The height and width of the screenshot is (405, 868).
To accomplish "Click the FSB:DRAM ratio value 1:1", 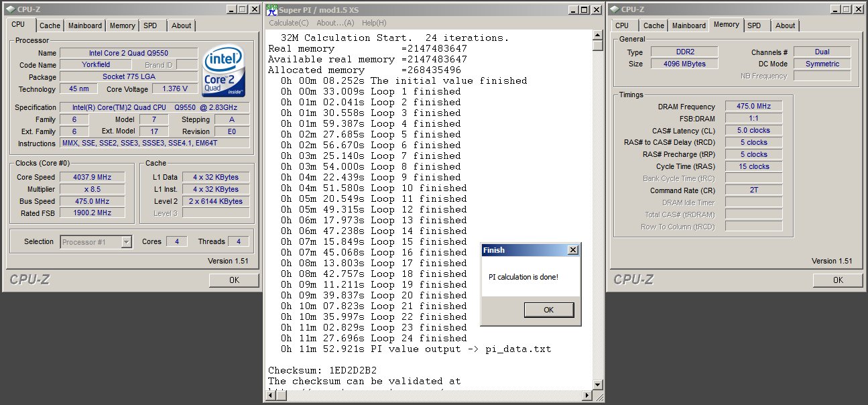I will pos(753,119).
